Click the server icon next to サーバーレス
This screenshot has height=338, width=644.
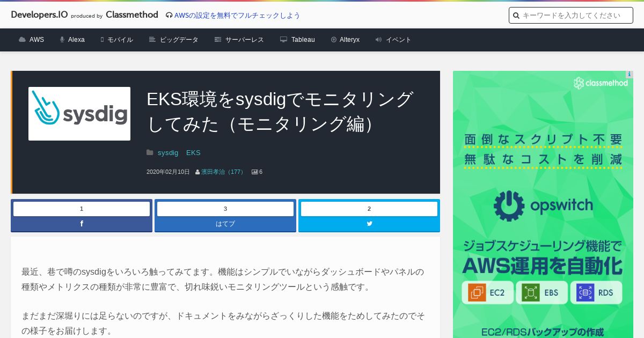point(218,40)
